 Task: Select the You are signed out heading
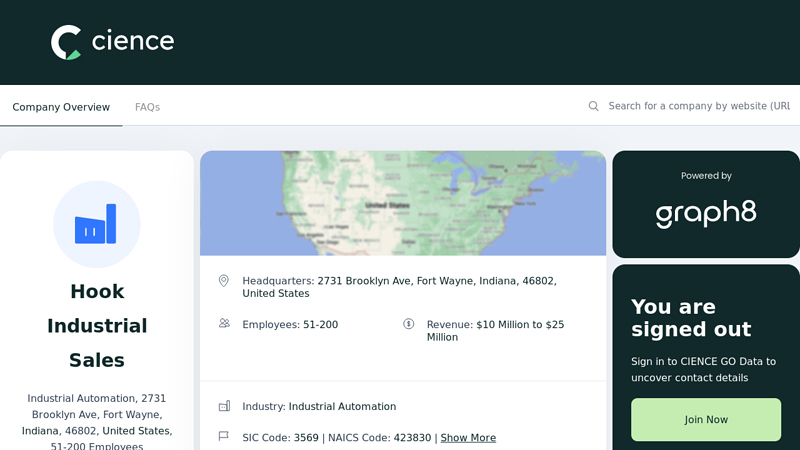click(x=691, y=318)
